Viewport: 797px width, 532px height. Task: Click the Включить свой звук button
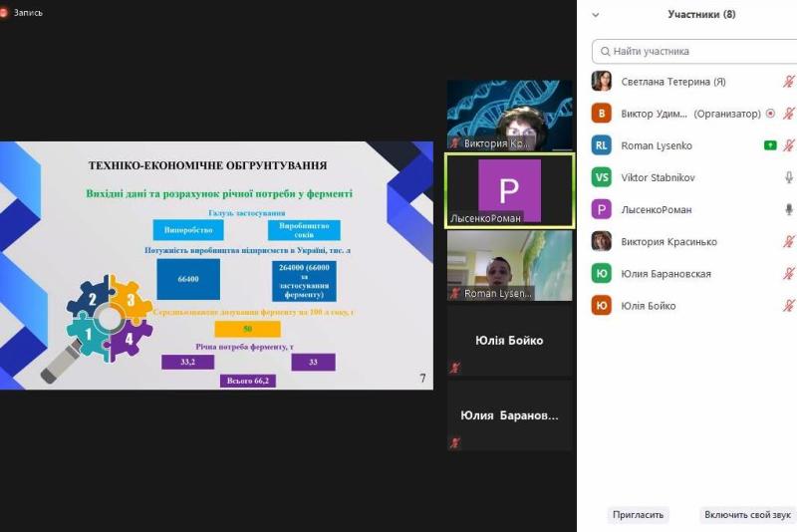point(748,515)
